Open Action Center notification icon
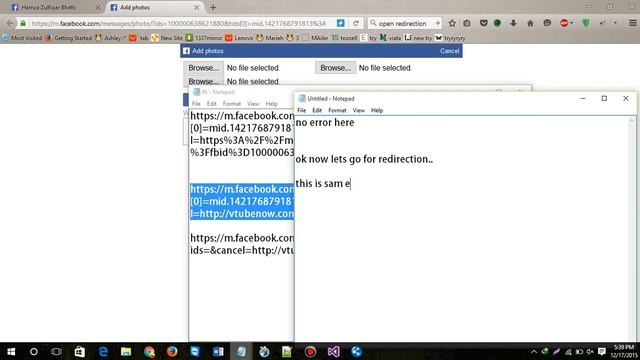The width and height of the screenshot is (640, 360). point(602,351)
